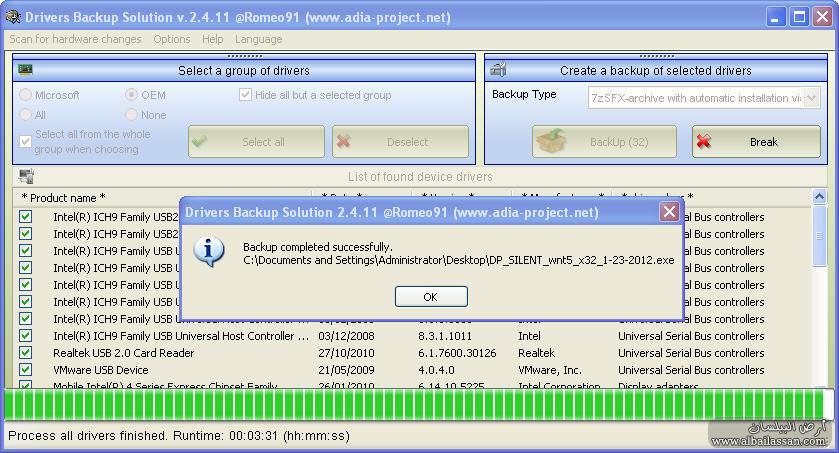Select the Microsoft radio button
Viewport: 839px width, 453px height.
pyautogui.click(x=25, y=95)
